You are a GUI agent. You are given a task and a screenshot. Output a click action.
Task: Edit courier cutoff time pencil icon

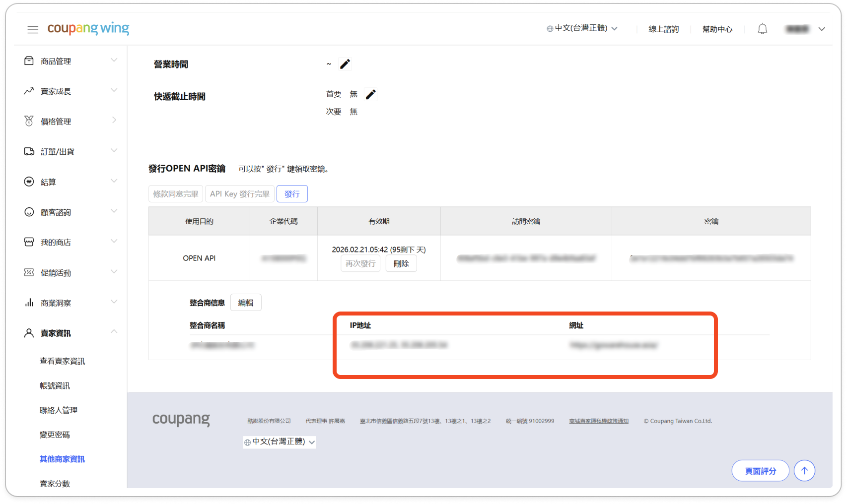pos(371,94)
